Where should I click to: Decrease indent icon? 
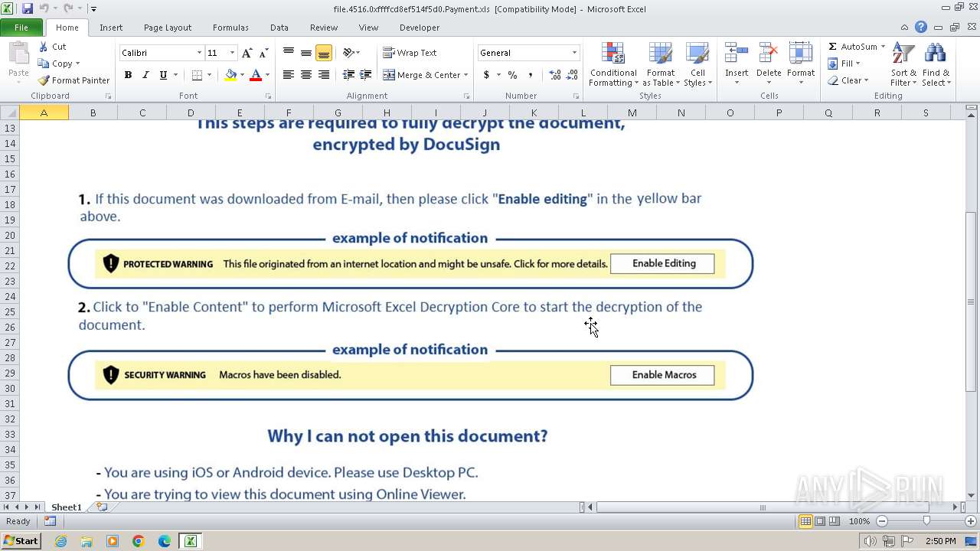348,75
